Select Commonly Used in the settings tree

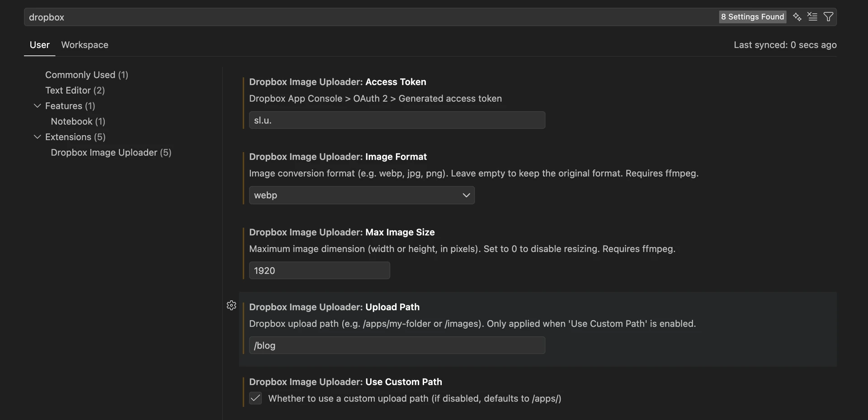[x=86, y=75]
